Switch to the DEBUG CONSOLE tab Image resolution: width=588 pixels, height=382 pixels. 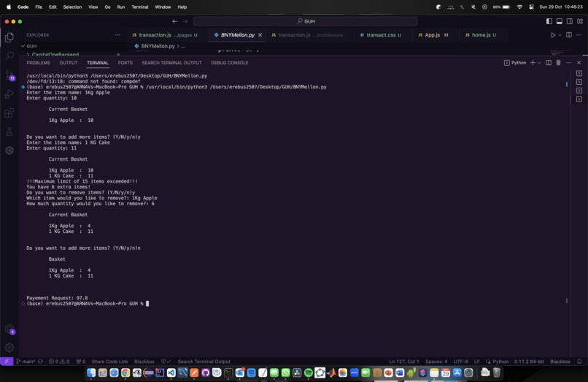pos(230,63)
